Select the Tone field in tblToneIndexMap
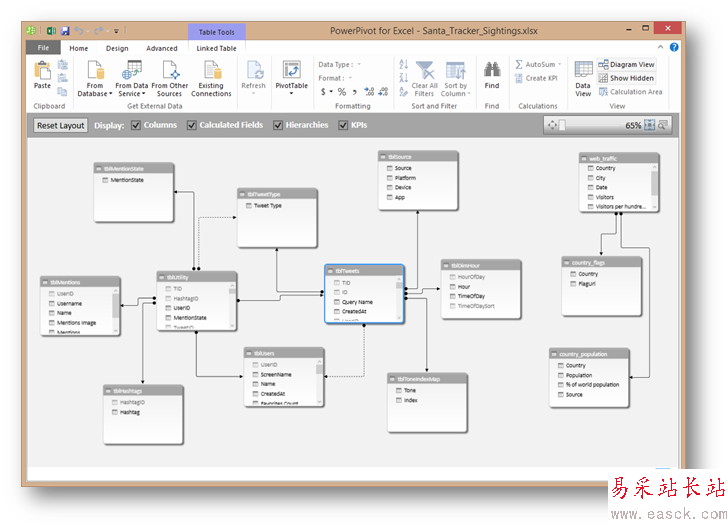 pos(406,391)
